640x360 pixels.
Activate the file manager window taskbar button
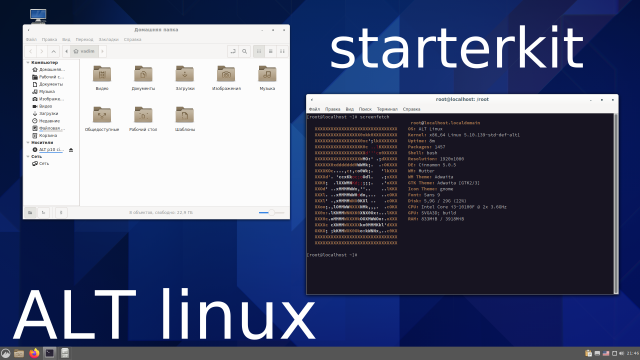pos(65,353)
